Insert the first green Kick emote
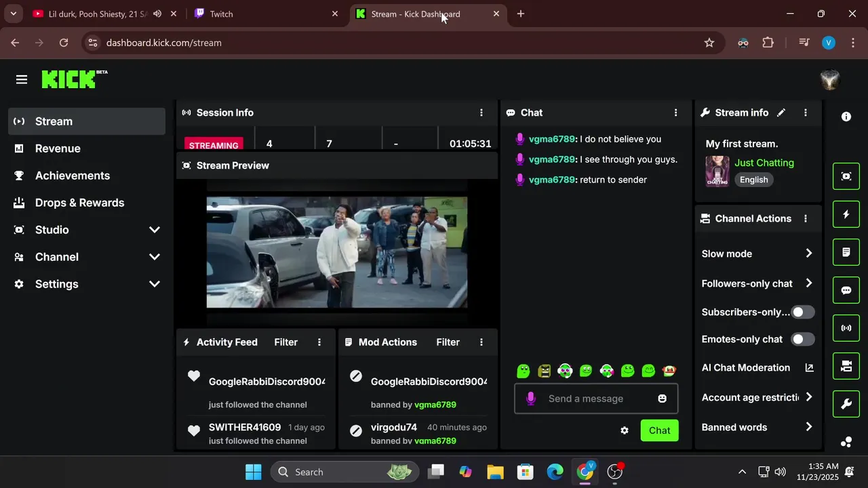The width and height of the screenshot is (868, 488). [523, 371]
